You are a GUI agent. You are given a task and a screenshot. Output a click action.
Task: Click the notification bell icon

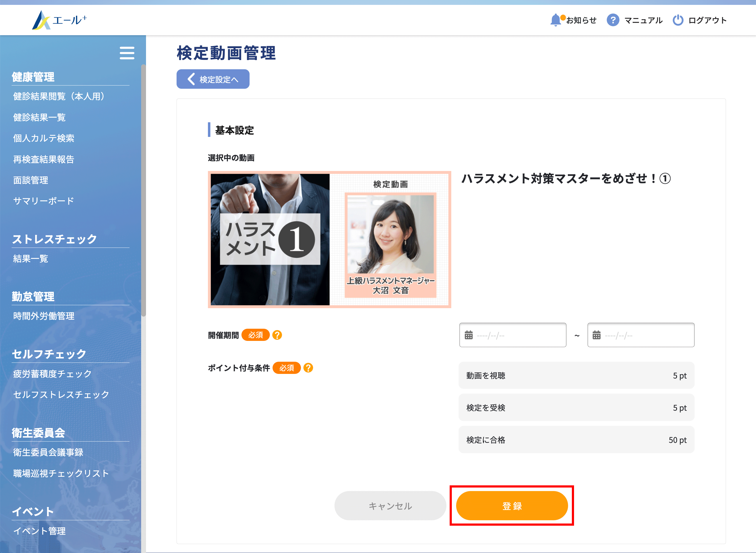click(x=555, y=20)
